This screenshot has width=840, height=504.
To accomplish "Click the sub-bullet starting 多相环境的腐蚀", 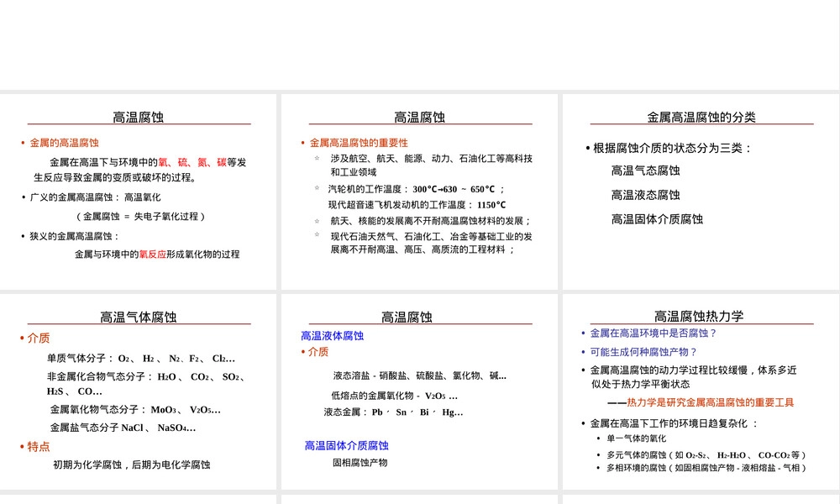I will 706,468.
